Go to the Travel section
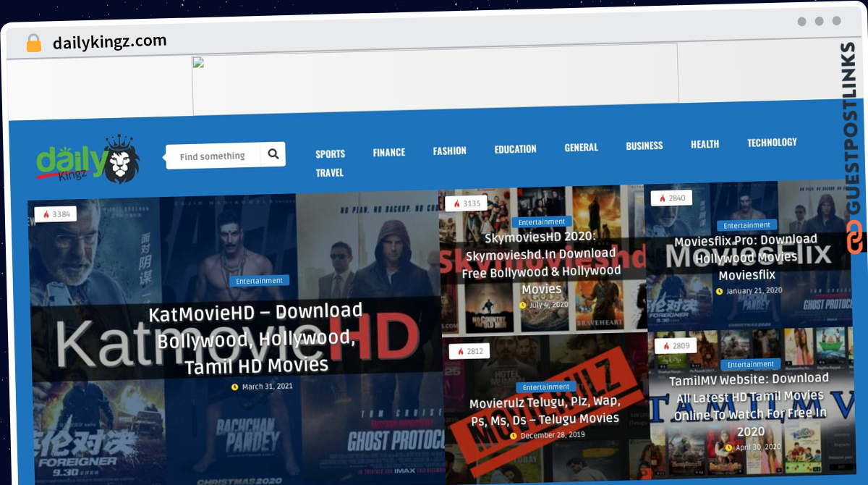 (x=330, y=173)
